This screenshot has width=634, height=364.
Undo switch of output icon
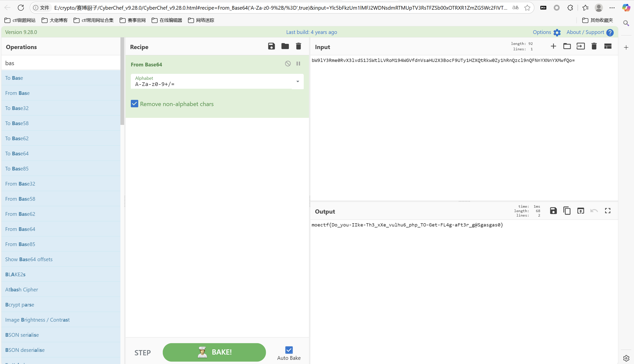click(x=594, y=211)
